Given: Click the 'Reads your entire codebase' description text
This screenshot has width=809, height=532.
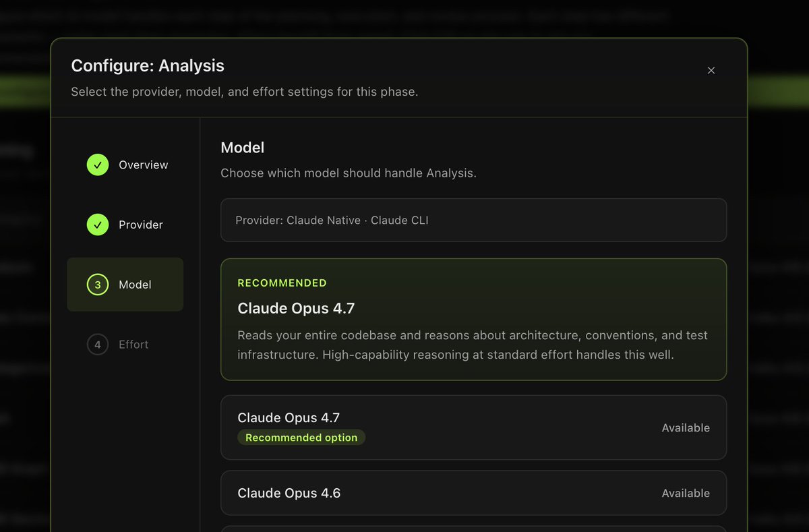Looking at the screenshot, I should click(473, 345).
